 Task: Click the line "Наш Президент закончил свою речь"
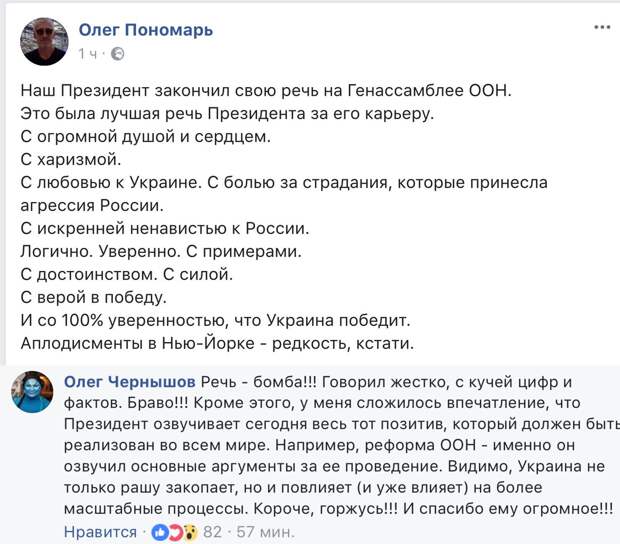(266, 91)
